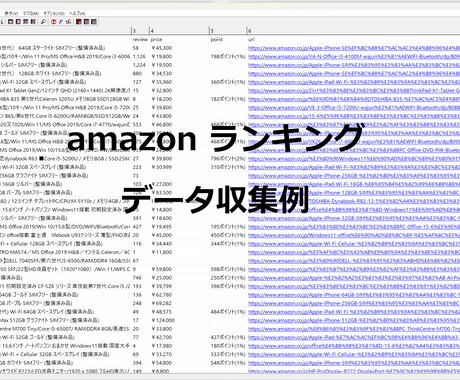This screenshot has width=460, height=380.
Task: Select column header 6
Action: 353,31
